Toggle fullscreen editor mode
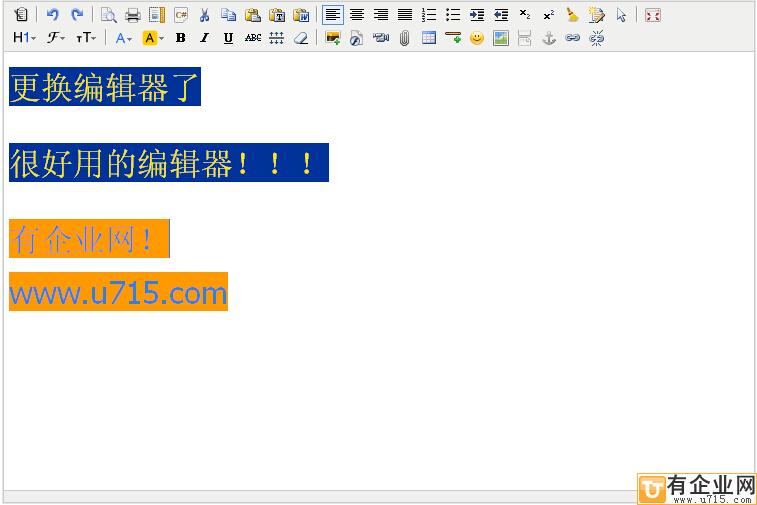 point(652,15)
